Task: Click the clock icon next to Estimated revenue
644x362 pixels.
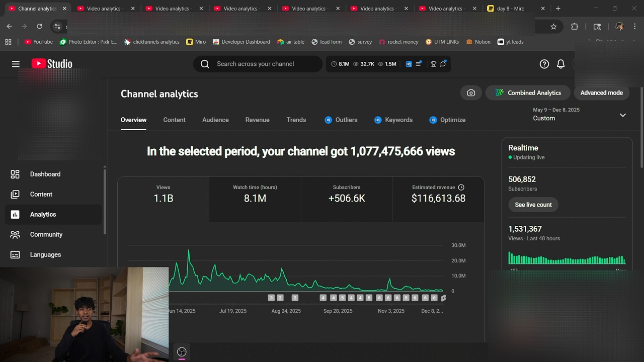Action: click(x=461, y=187)
